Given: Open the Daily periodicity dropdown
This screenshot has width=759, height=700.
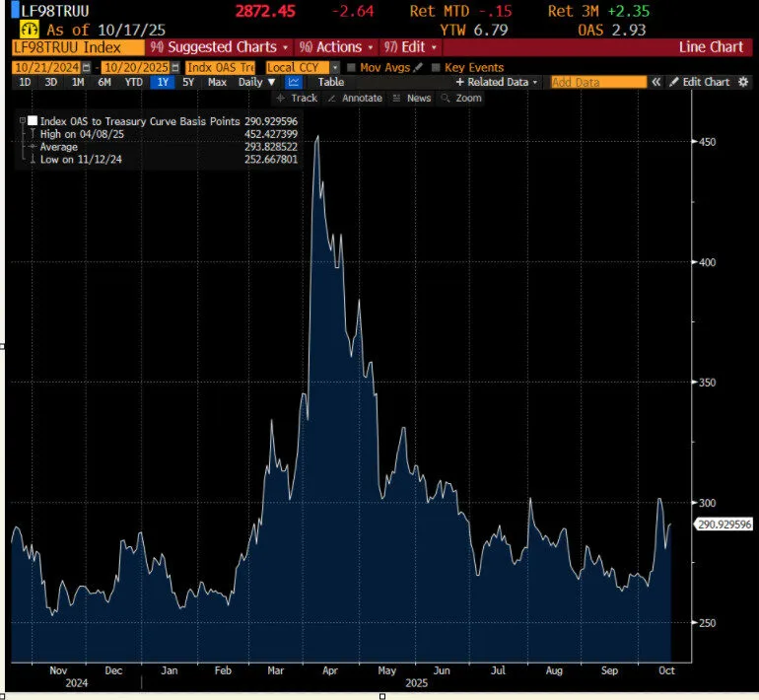Looking at the screenshot, I should tap(256, 82).
